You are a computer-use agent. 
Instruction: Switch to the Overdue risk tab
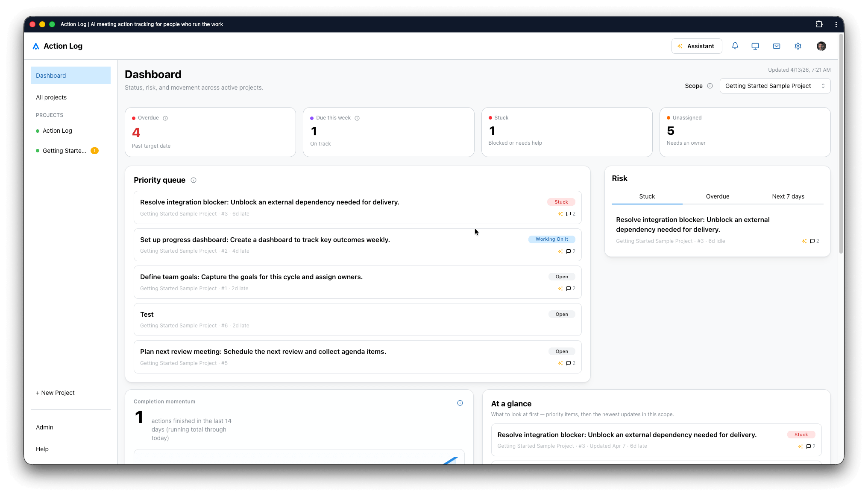point(717,196)
